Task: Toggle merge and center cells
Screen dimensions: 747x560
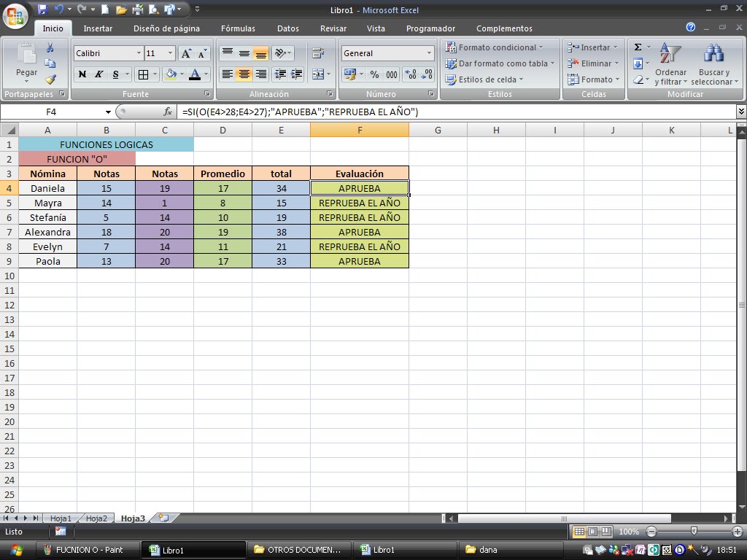Action: click(319, 74)
